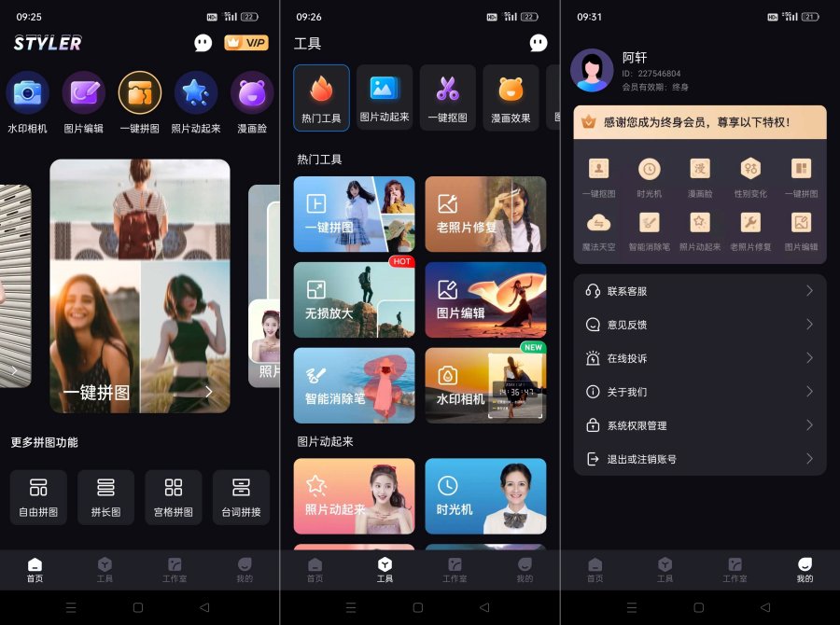The height and width of the screenshot is (625, 840).
Task: Switch to the 漫画效果 tab
Action: (511, 97)
